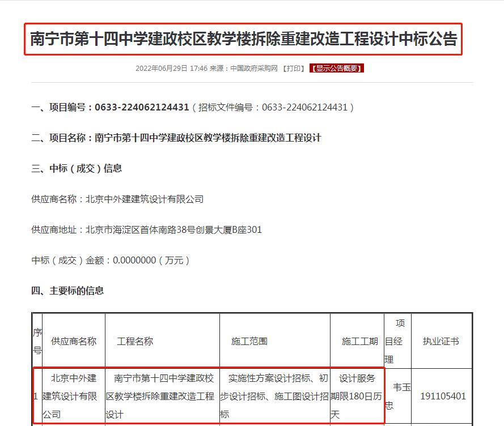Select the project manager name 韦玉忠
Screen dimensions: 504x426
pyautogui.click(x=399, y=396)
